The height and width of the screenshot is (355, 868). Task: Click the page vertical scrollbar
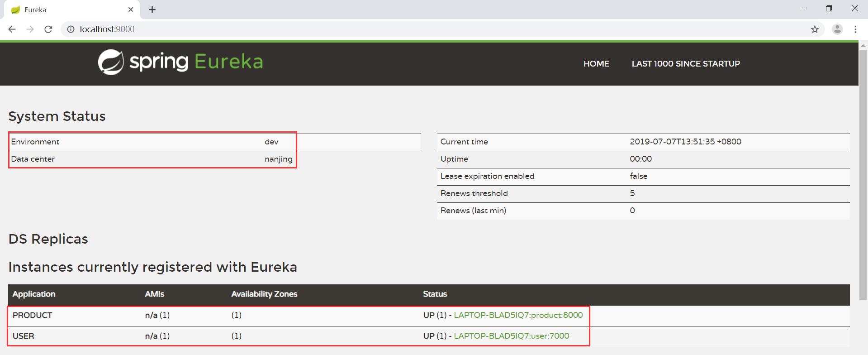coord(863,175)
